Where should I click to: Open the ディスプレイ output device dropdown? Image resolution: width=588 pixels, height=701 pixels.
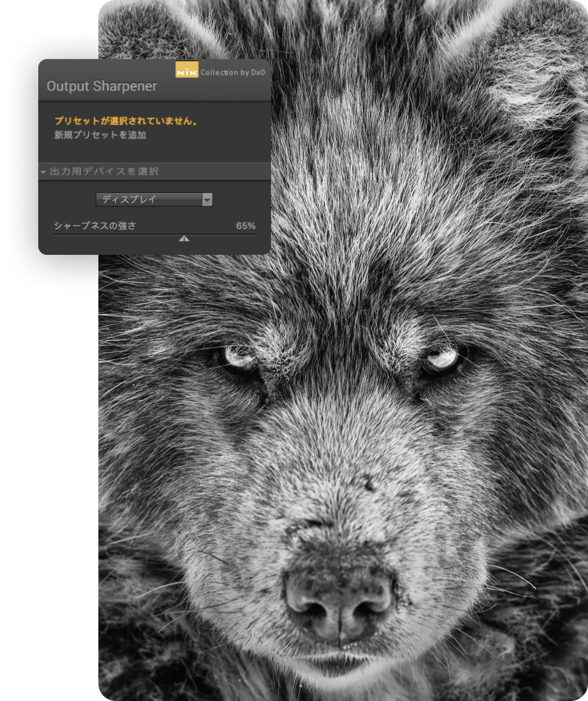[154, 200]
